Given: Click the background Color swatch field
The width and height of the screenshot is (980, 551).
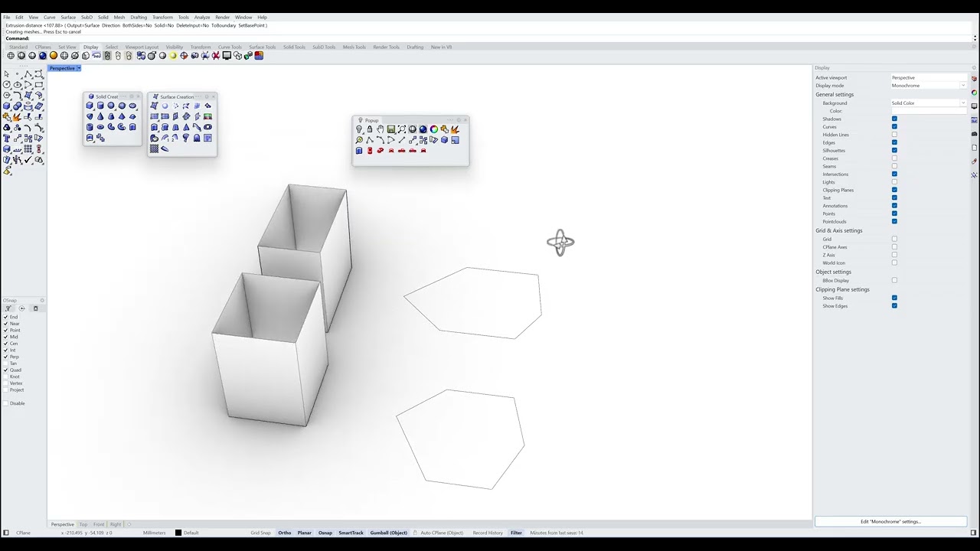Looking at the screenshot, I should (929, 111).
